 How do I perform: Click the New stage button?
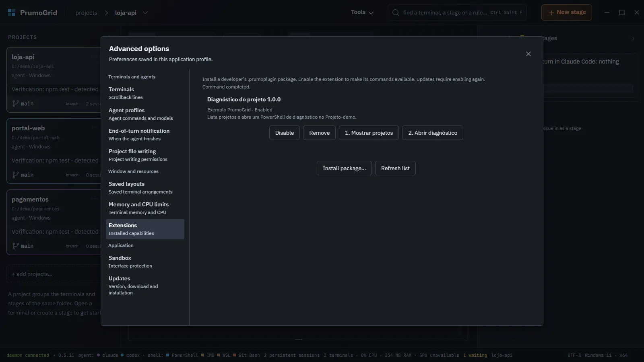click(567, 12)
